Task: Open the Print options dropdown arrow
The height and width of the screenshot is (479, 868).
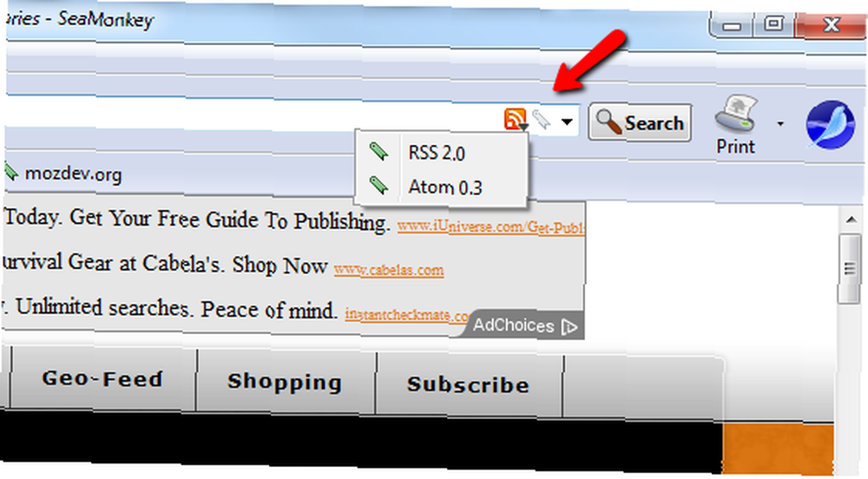Action: [x=780, y=124]
